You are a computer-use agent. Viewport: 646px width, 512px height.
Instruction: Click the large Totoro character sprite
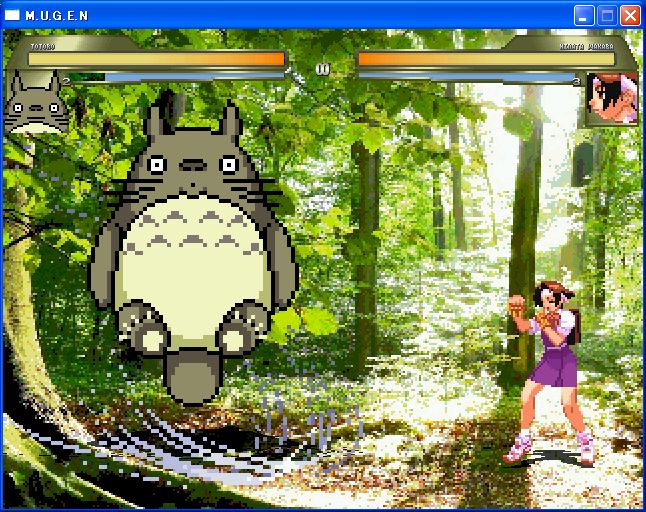pos(194,247)
